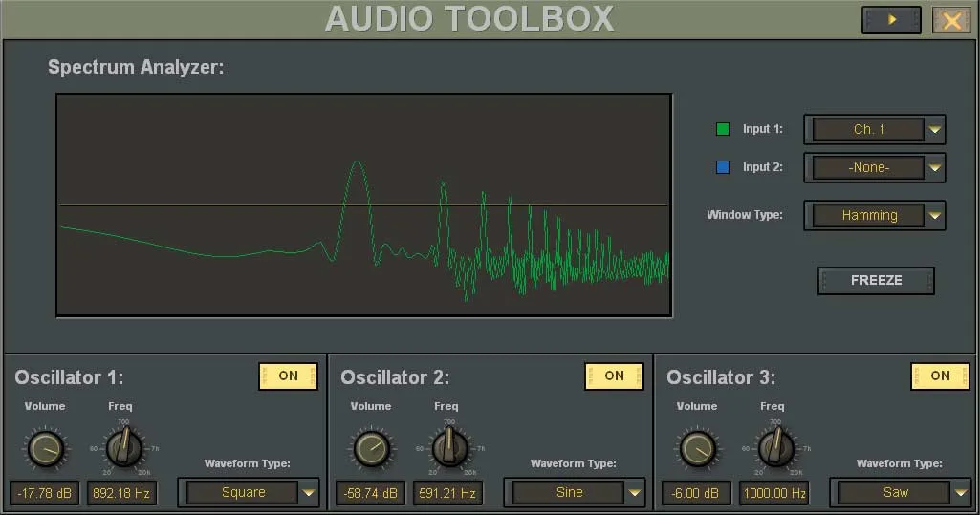Click Oscillator 1 Freq knob
Image resolution: width=980 pixels, height=515 pixels.
pyautogui.click(x=123, y=447)
